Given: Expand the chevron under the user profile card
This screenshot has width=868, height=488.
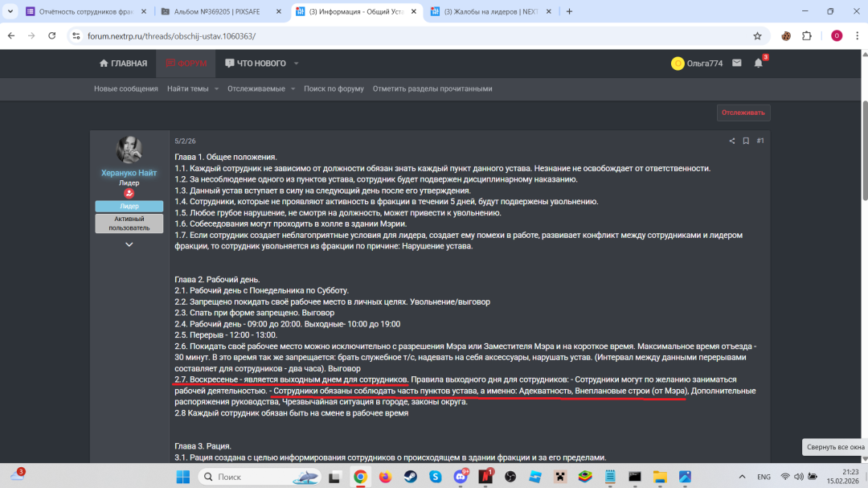Looking at the screenshot, I should click(x=129, y=244).
